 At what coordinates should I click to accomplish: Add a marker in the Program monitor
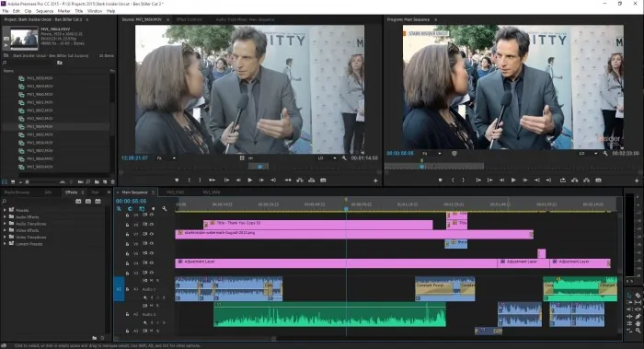[440, 180]
